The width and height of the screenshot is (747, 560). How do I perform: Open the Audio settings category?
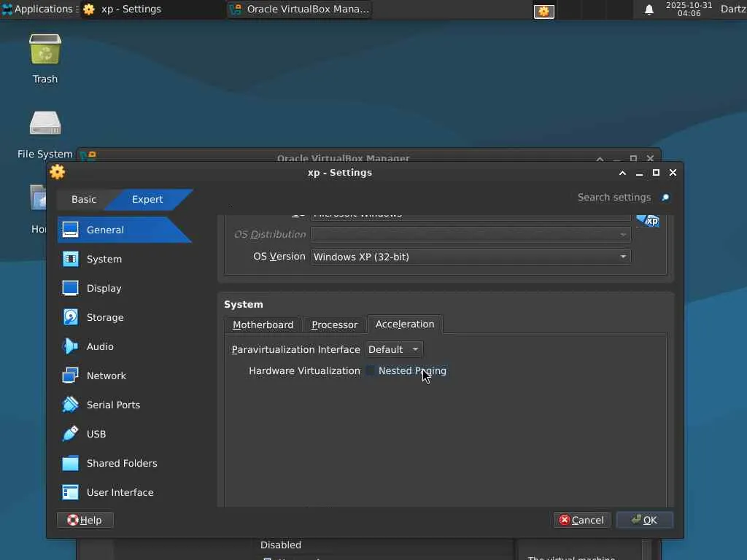pos(124,346)
